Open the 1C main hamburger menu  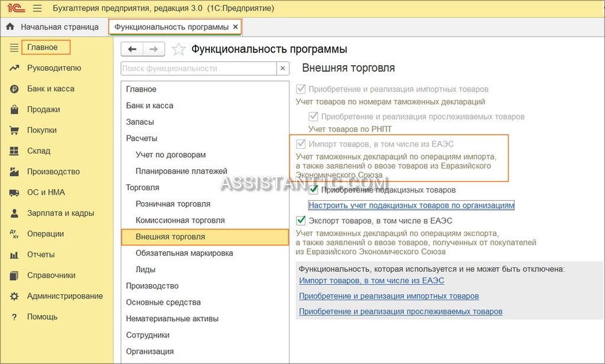37,8
